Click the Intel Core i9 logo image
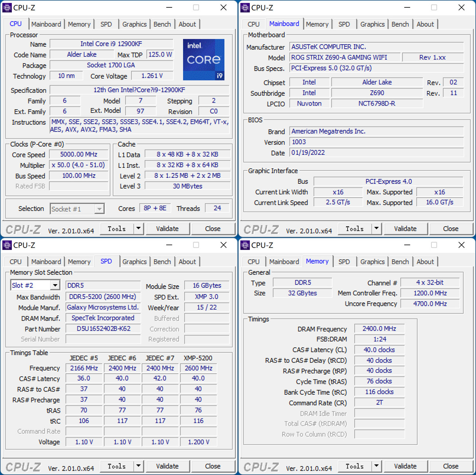Screen dimensions: 476x475 [204, 60]
